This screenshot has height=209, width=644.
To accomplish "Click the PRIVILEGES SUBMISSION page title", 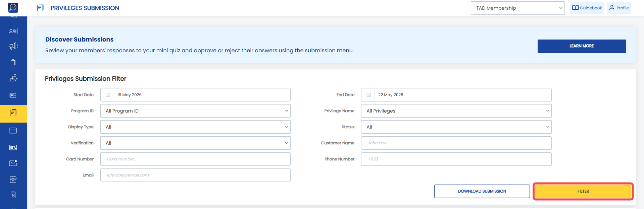I will [85, 8].
